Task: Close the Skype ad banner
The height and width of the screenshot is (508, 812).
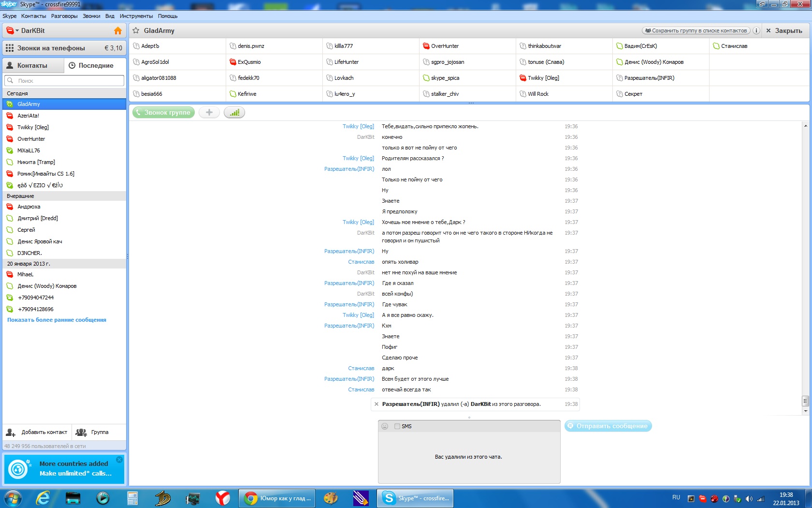Action: click(x=119, y=459)
